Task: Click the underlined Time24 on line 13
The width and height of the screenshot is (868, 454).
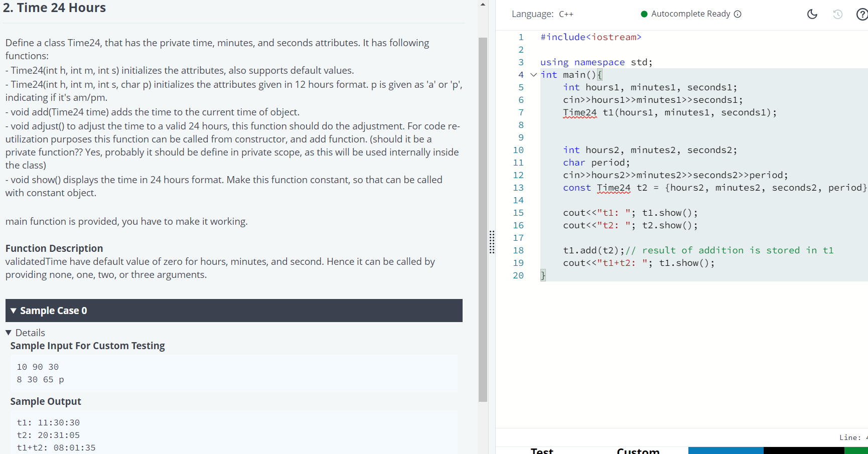Action: 614,188
